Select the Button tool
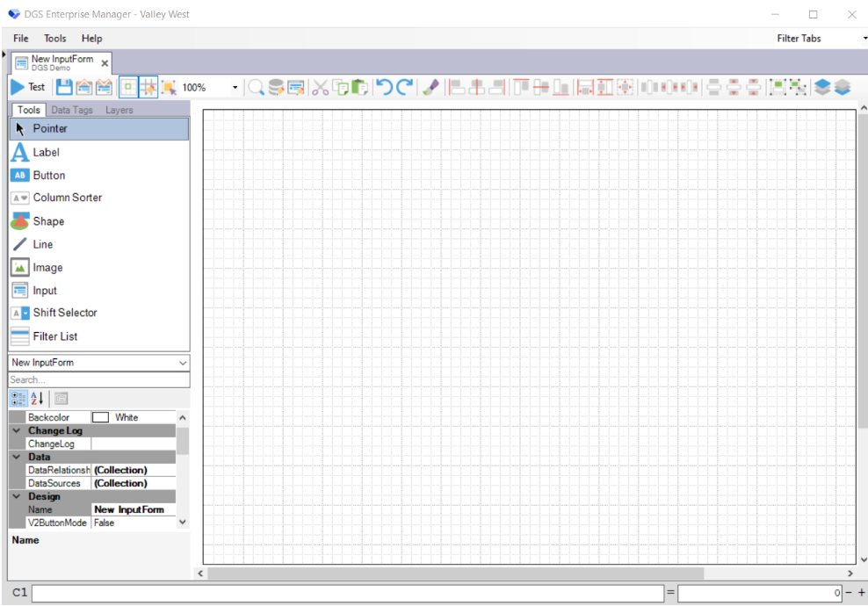Screen dimensions: 868x606 tap(51, 175)
